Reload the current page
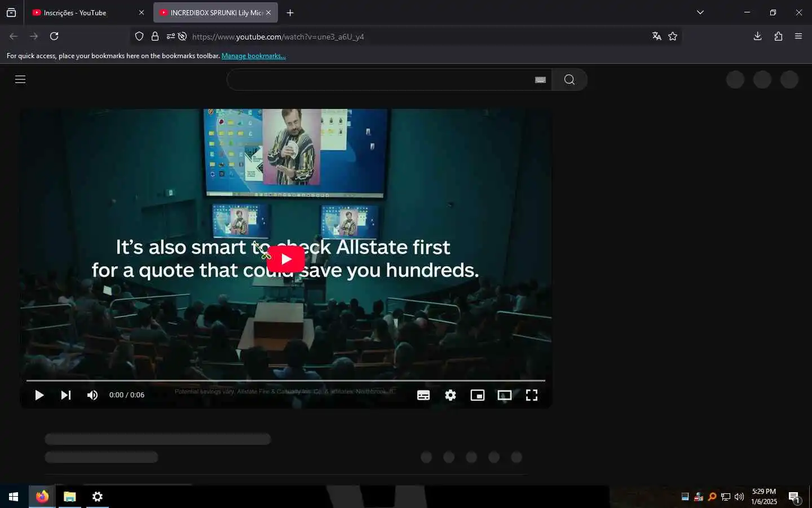The width and height of the screenshot is (812, 508). 54,36
